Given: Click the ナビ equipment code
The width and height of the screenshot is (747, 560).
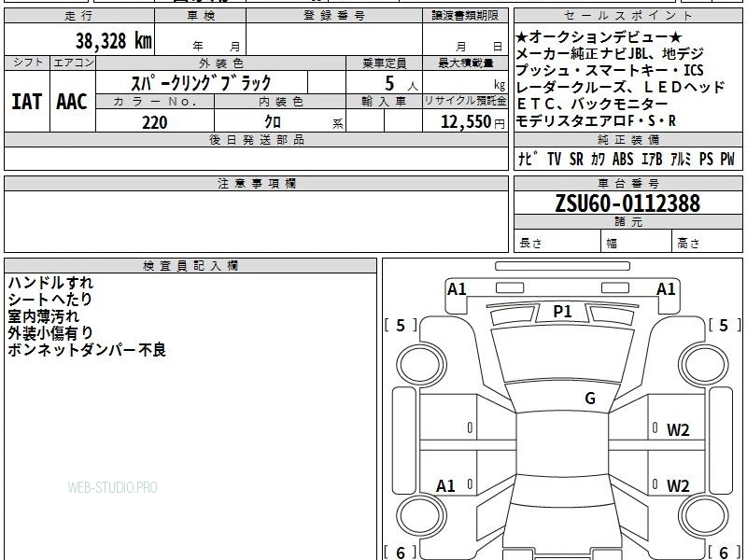Looking at the screenshot, I should click(x=528, y=159).
